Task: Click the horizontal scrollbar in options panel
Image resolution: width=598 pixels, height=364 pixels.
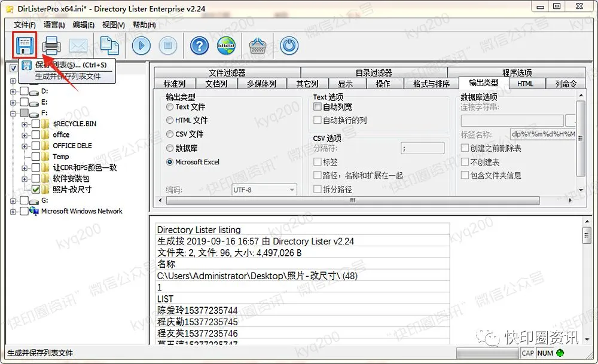Action: click(x=353, y=200)
